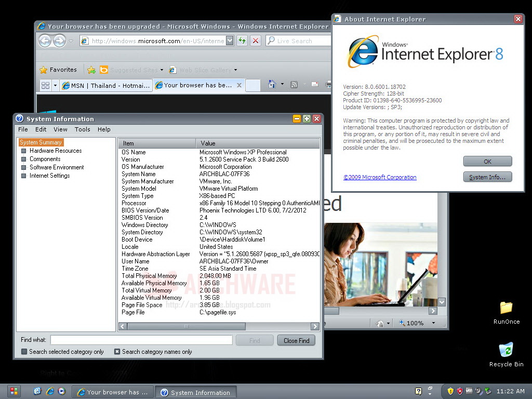
Task: Click IE vertical scrollbar down arrow
Action: click(442, 302)
